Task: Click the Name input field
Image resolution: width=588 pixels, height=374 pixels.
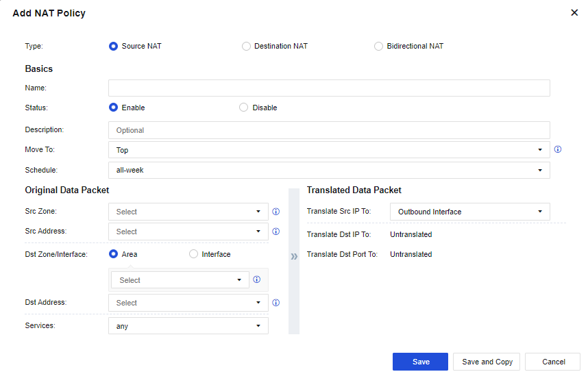Action: [329, 88]
